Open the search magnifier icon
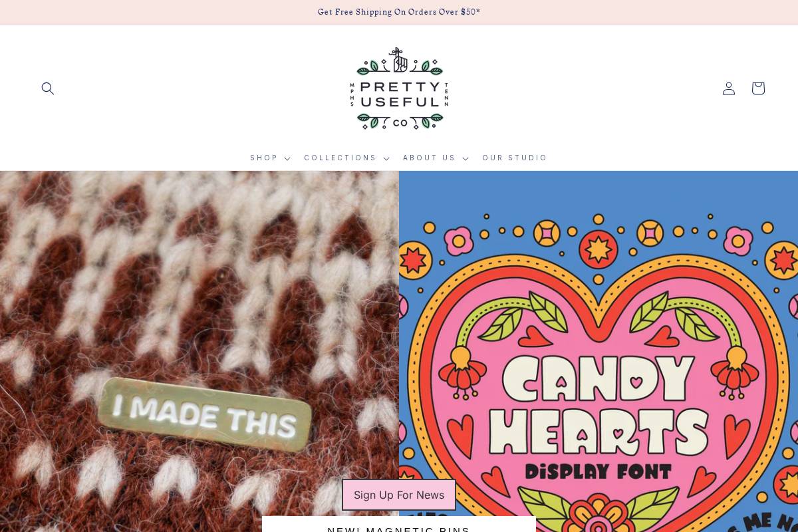Viewport: 798px width, 532px height. click(x=47, y=88)
